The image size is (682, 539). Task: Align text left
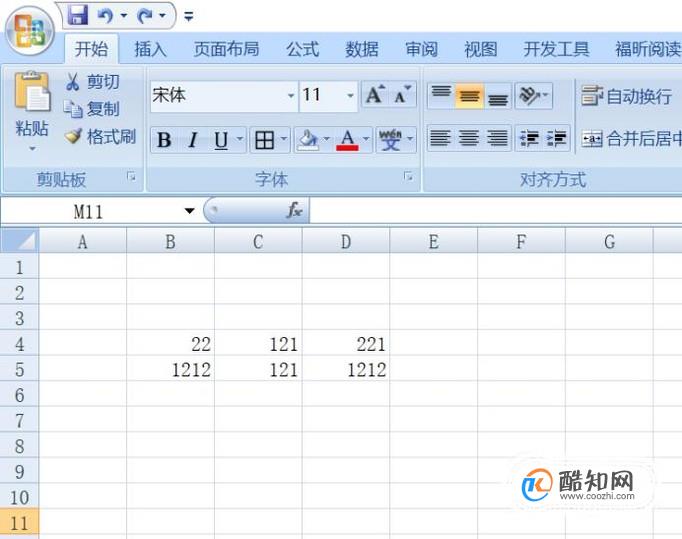[x=440, y=138]
